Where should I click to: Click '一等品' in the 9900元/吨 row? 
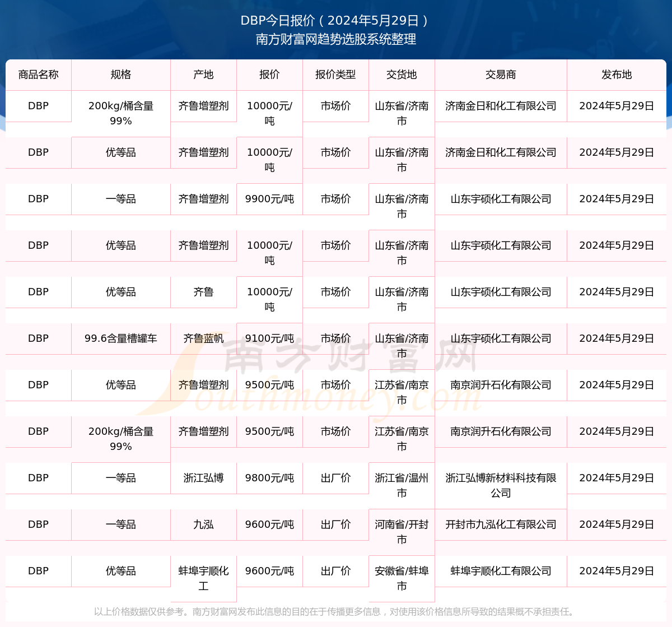point(121,199)
